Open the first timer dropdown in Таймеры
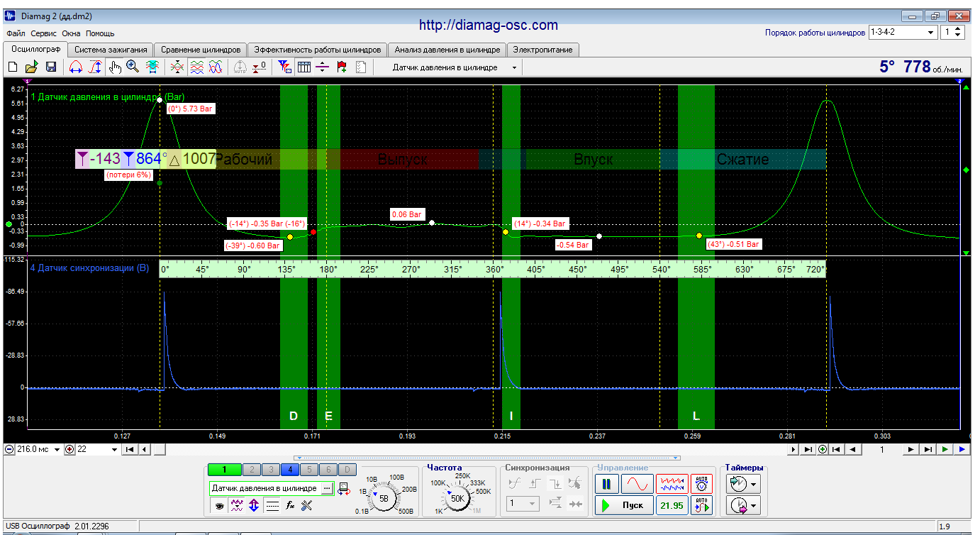 pyautogui.click(x=752, y=485)
